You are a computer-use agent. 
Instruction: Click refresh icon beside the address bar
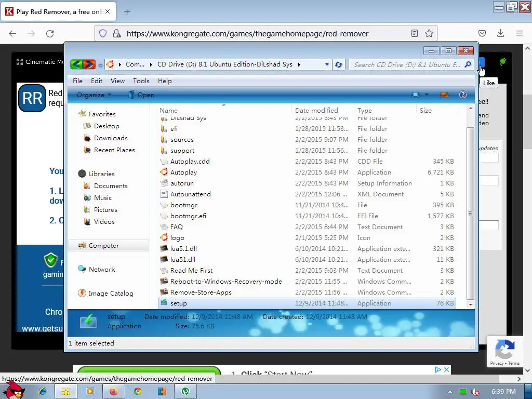coord(338,64)
